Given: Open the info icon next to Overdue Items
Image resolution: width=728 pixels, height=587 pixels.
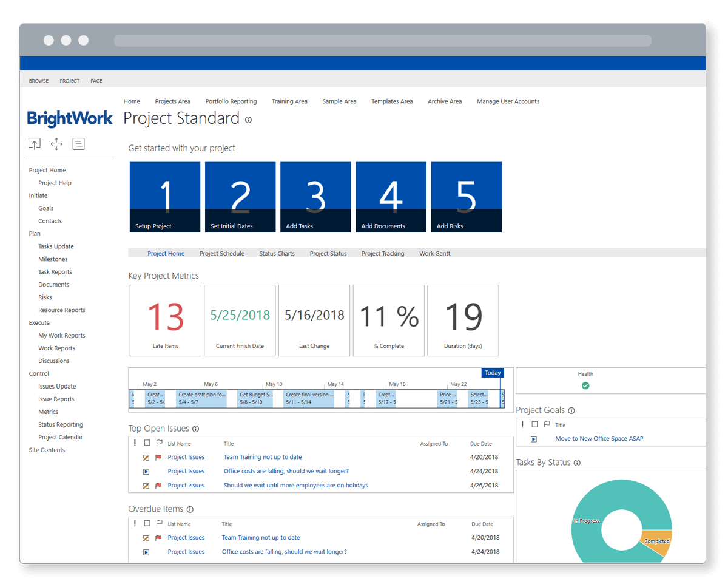Looking at the screenshot, I should pyautogui.click(x=190, y=510).
